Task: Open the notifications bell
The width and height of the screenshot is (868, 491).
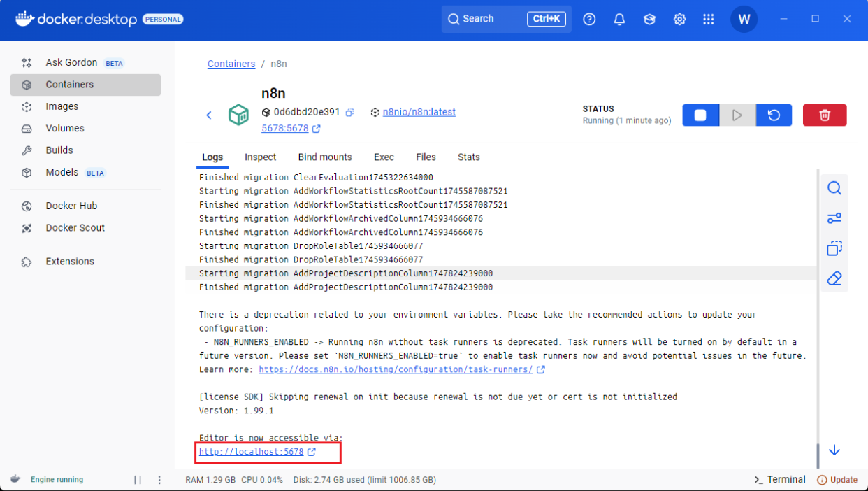Action: click(x=619, y=20)
